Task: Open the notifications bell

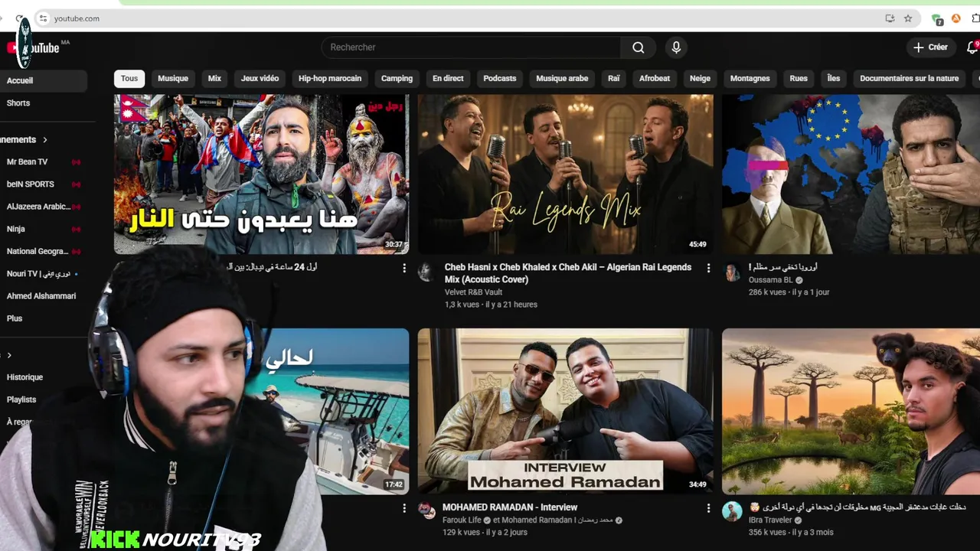Action: 972,47
